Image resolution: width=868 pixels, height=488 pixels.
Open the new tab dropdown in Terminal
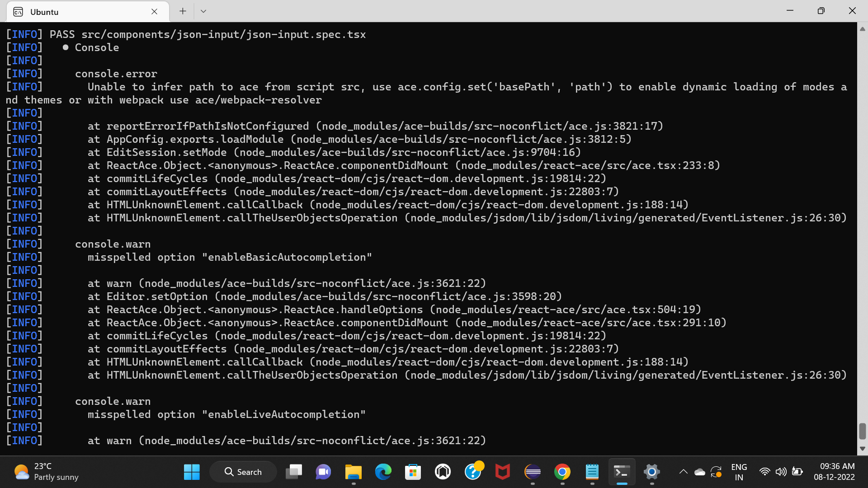click(203, 11)
